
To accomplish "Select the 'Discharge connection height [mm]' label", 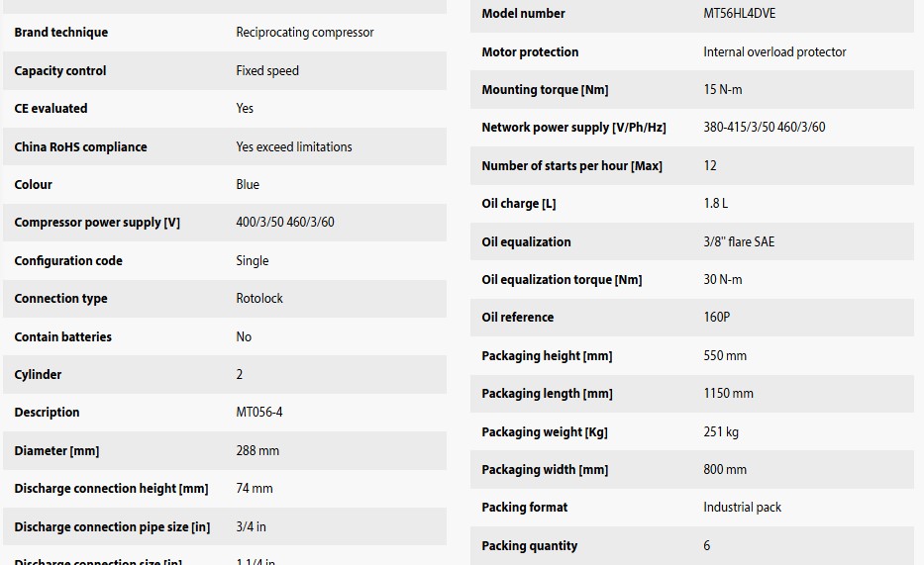I will (x=111, y=489).
